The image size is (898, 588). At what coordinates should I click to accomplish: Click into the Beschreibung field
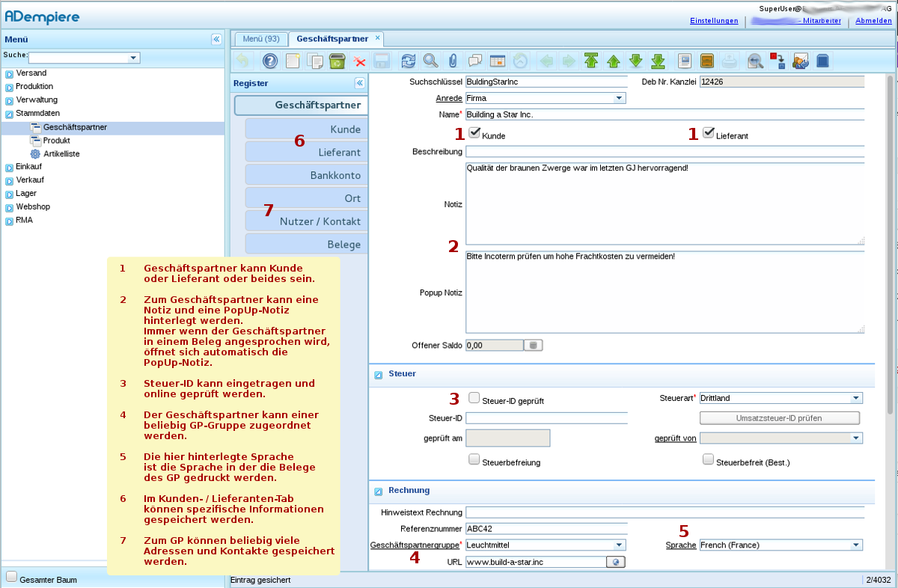tap(665, 152)
